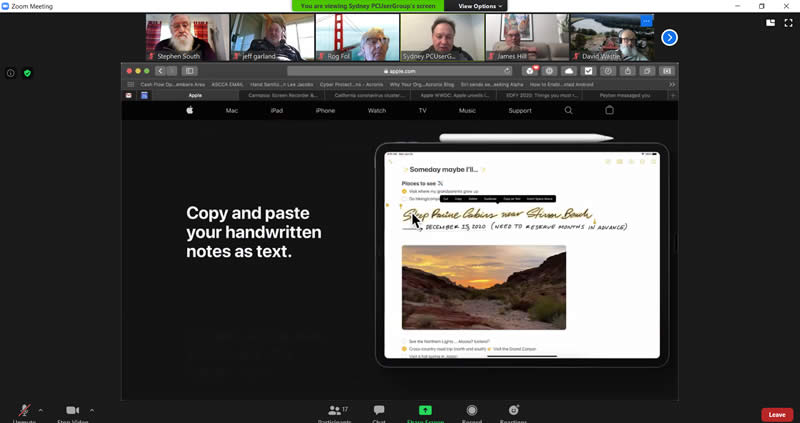Start recording the meeting
800x423 pixels.
coord(472,413)
